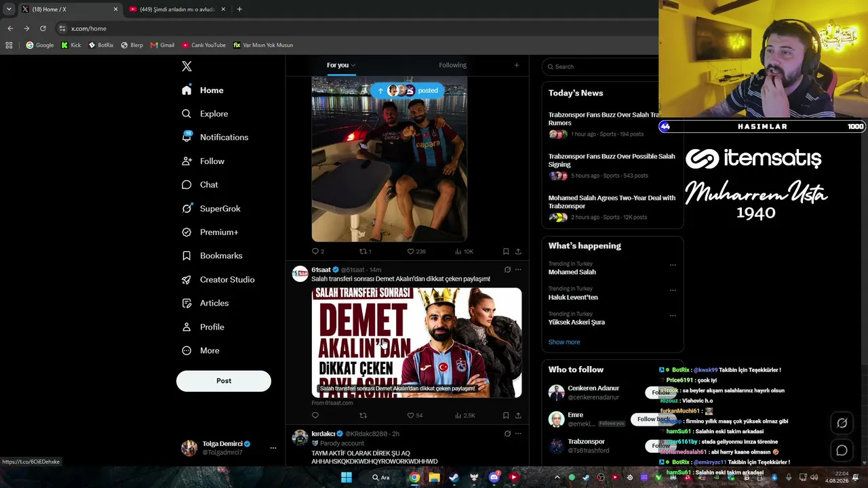The height and width of the screenshot is (488, 868).
Task: Open Notifications in the sidebar
Action: coord(215,137)
